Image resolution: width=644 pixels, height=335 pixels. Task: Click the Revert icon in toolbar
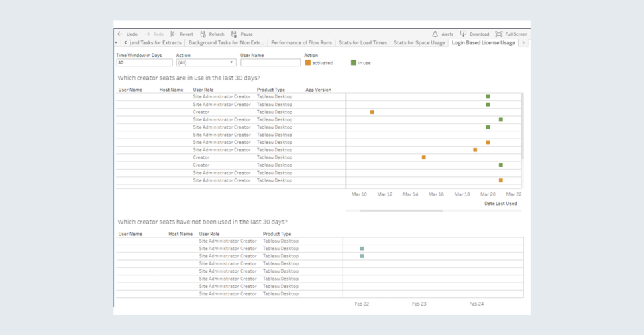[x=174, y=33]
